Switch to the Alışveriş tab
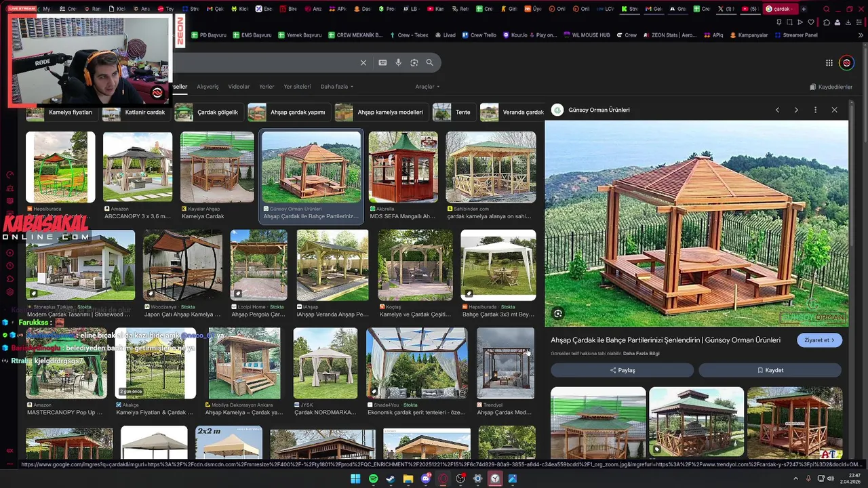Screen dimensions: 868x488 click(x=208, y=87)
